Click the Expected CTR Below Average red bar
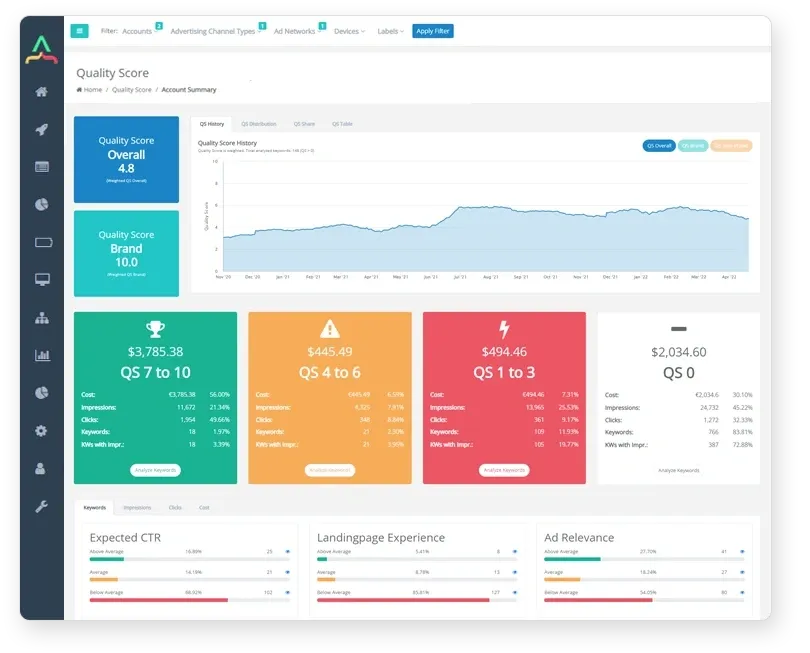 point(159,600)
